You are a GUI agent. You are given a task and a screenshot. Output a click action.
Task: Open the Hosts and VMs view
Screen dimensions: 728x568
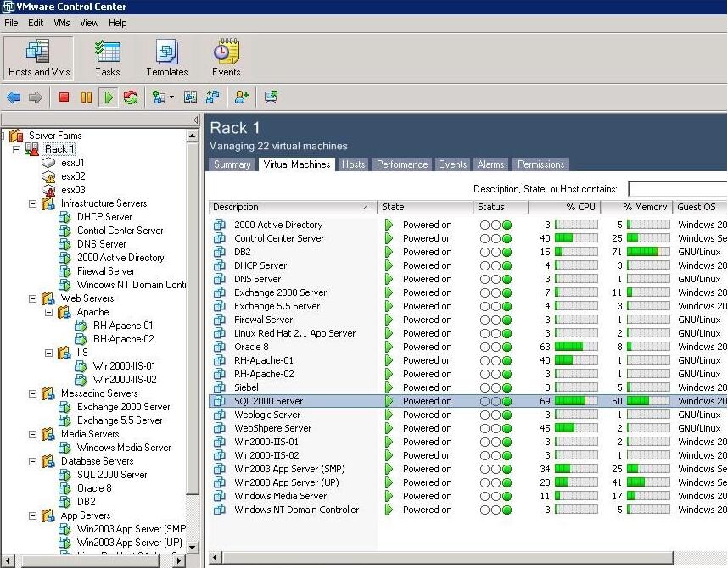(38, 58)
